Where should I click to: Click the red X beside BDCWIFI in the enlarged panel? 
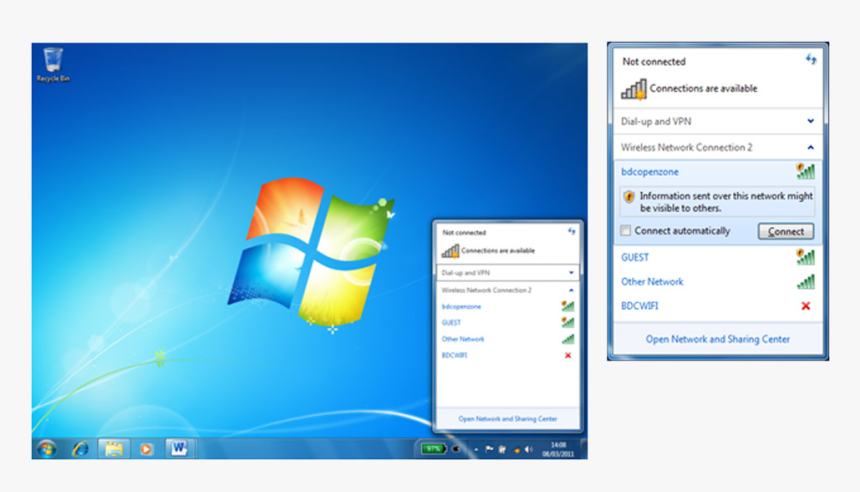tap(806, 306)
